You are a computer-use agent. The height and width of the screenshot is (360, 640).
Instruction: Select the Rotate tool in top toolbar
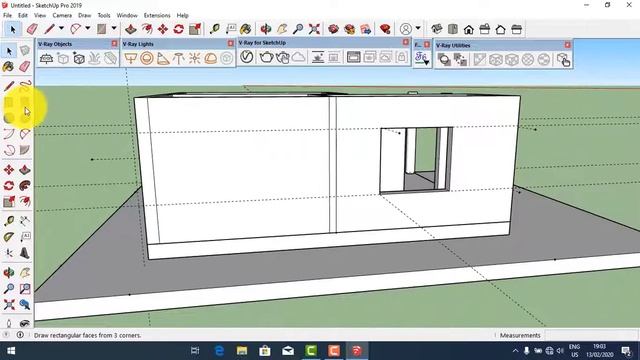(x=178, y=29)
